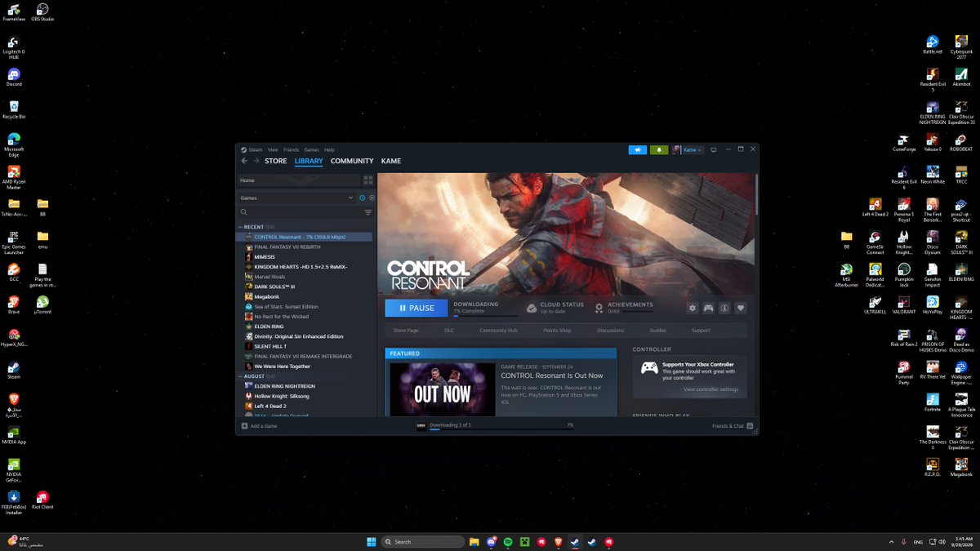Click the download progress bar under DOWNLOADING
The width and height of the screenshot is (980, 551).
click(486, 317)
